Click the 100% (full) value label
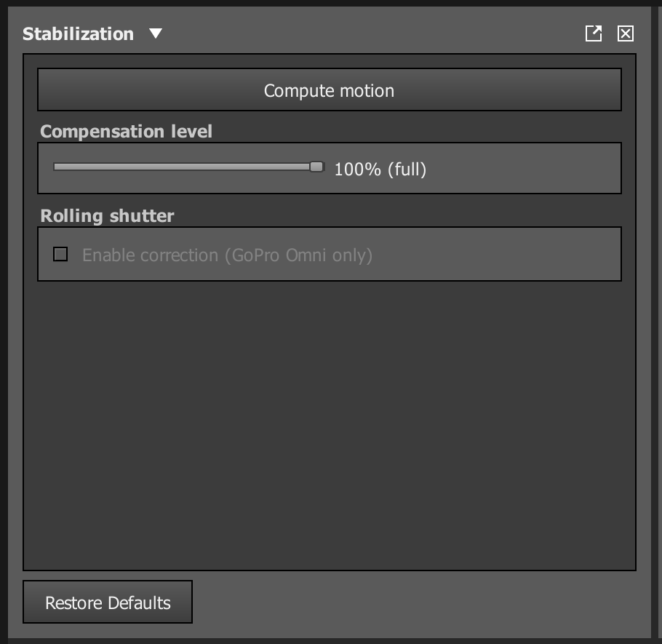662x644 pixels. pos(381,169)
